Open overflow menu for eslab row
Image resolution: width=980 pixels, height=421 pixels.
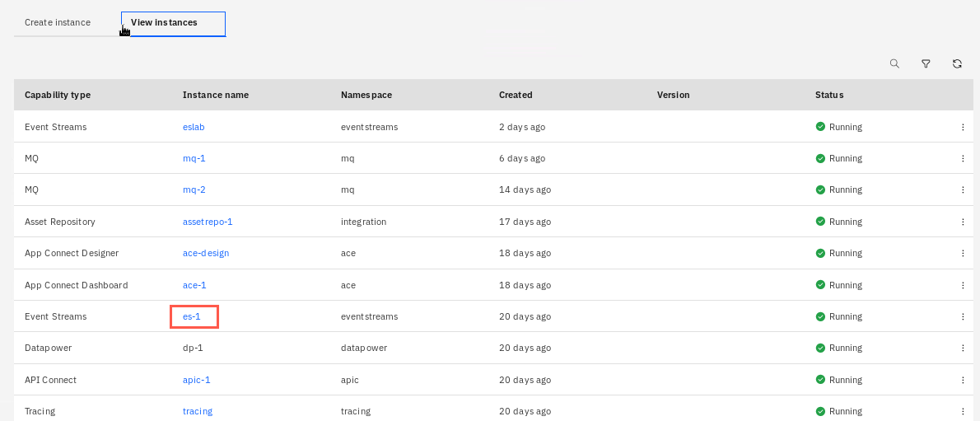(963, 127)
